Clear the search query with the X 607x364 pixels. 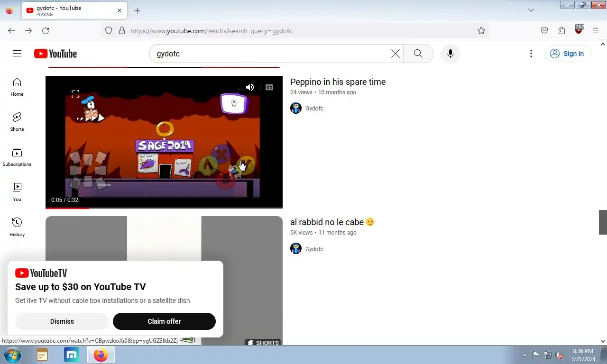[x=395, y=54]
